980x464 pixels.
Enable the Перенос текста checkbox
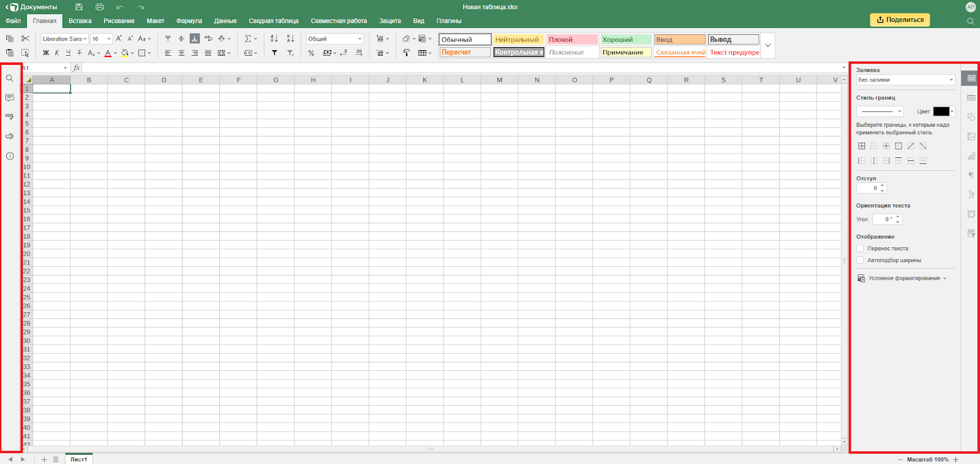(x=860, y=249)
